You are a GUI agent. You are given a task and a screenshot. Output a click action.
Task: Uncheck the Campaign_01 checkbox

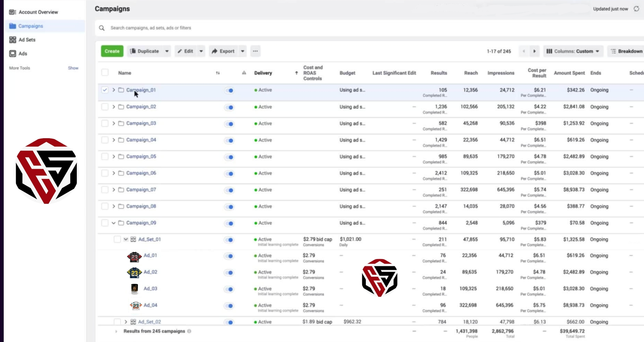[x=105, y=90]
